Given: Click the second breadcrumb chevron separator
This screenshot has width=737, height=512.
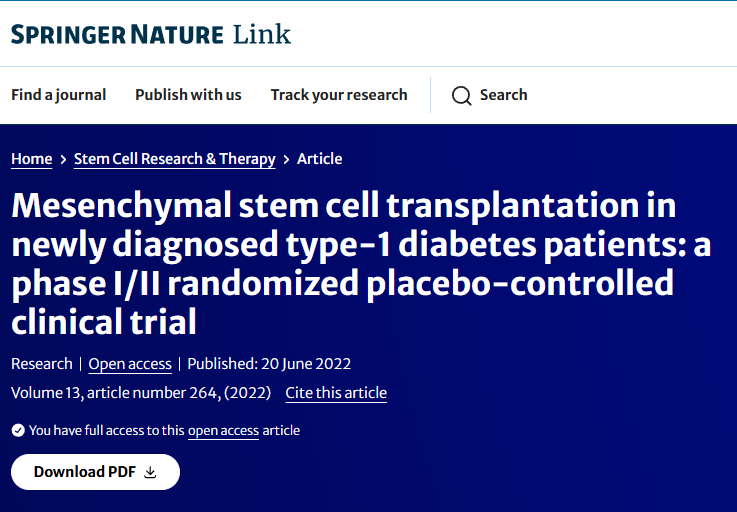Looking at the screenshot, I should point(286,159).
